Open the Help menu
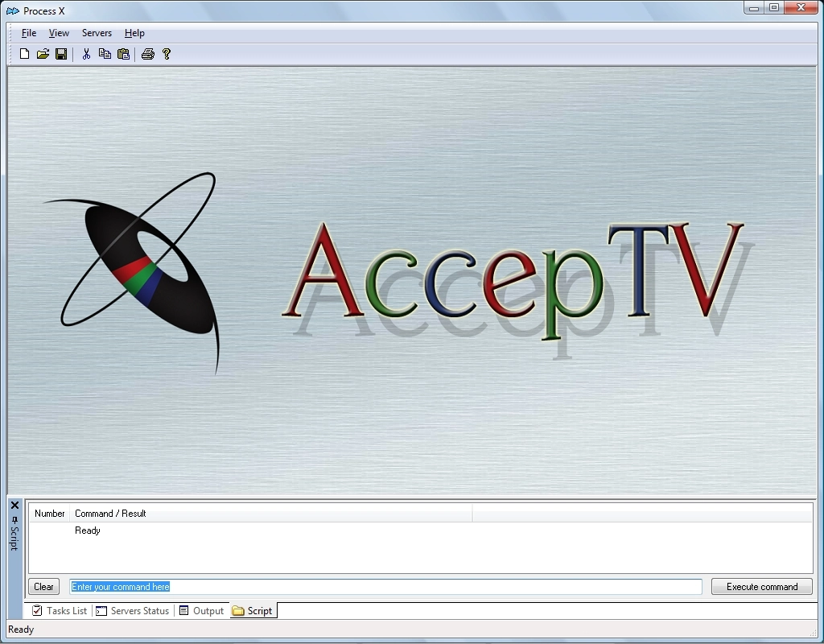Screen dimensions: 824x644 coord(134,33)
